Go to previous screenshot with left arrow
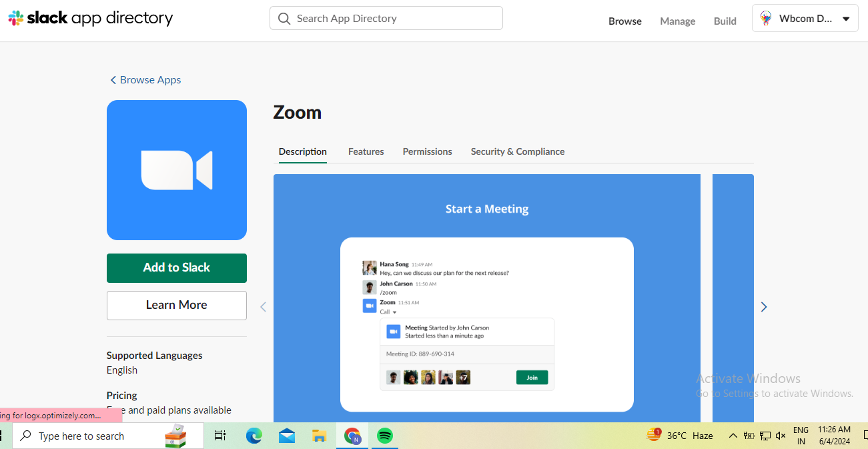 click(x=263, y=307)
